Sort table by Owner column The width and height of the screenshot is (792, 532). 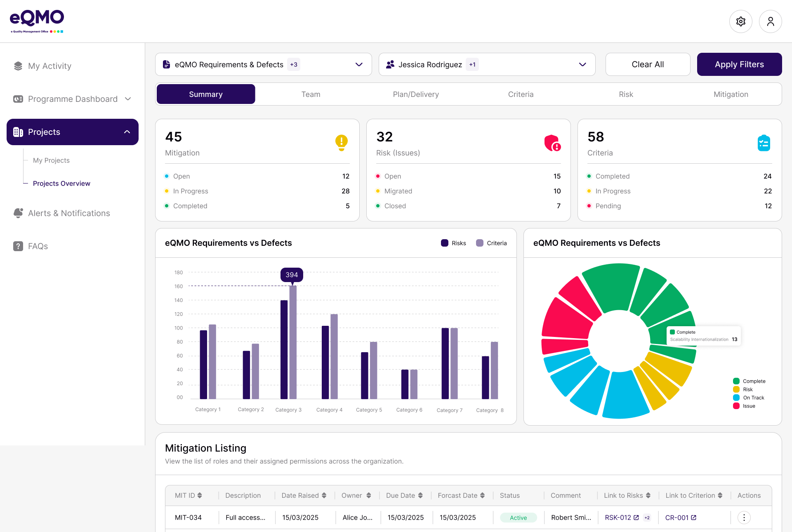[x=369, y=495]
